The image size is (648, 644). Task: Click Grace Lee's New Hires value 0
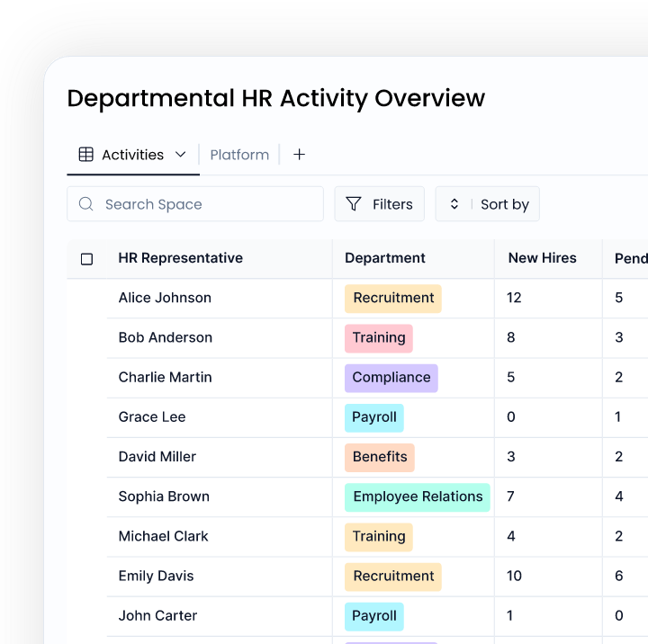[x=511, y=416]
